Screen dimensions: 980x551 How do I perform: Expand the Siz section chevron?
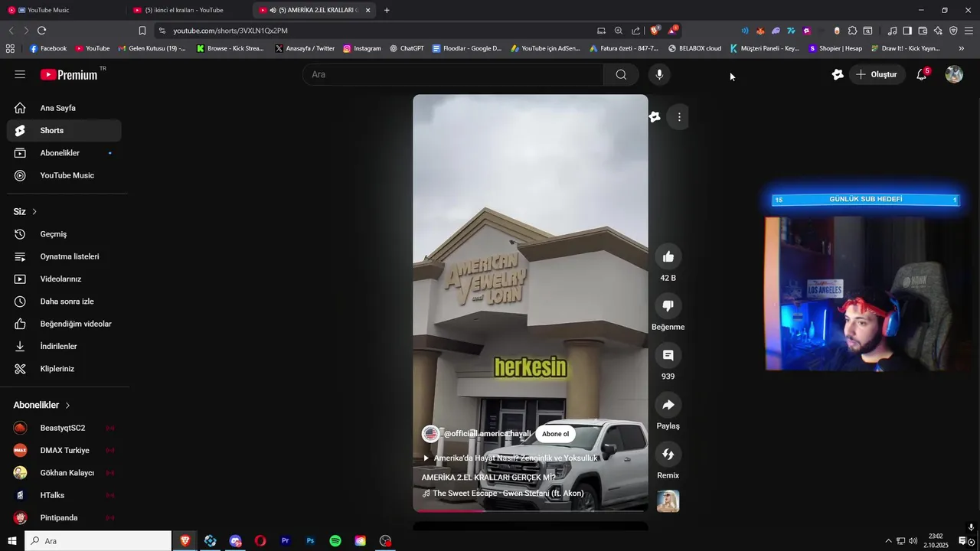point(34,212)
